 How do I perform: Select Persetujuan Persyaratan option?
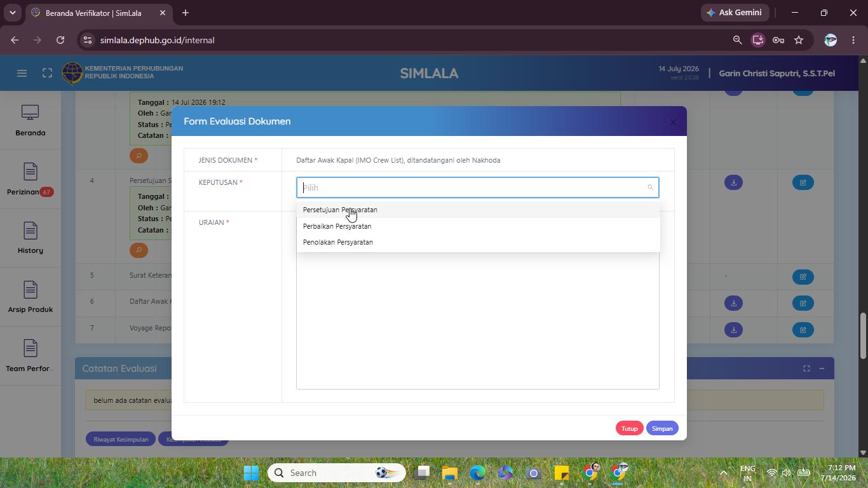click(478, 210)
